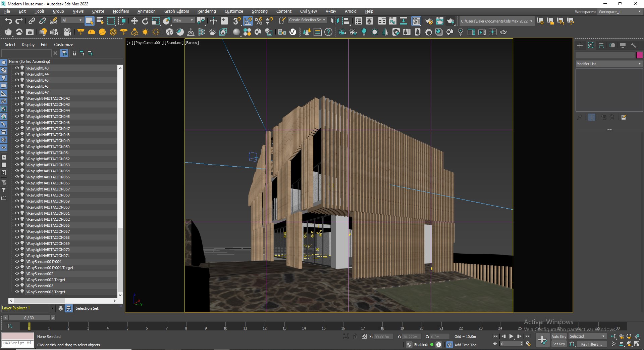Choose the Select and Move tool
The width and height of the screenshot is (644, 350).
click(x=134, y=21)
